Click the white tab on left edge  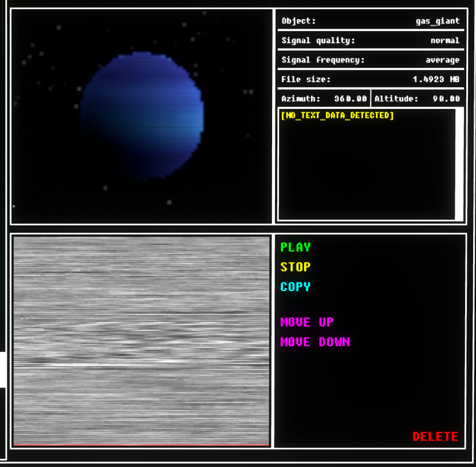[x=2, y=370]
